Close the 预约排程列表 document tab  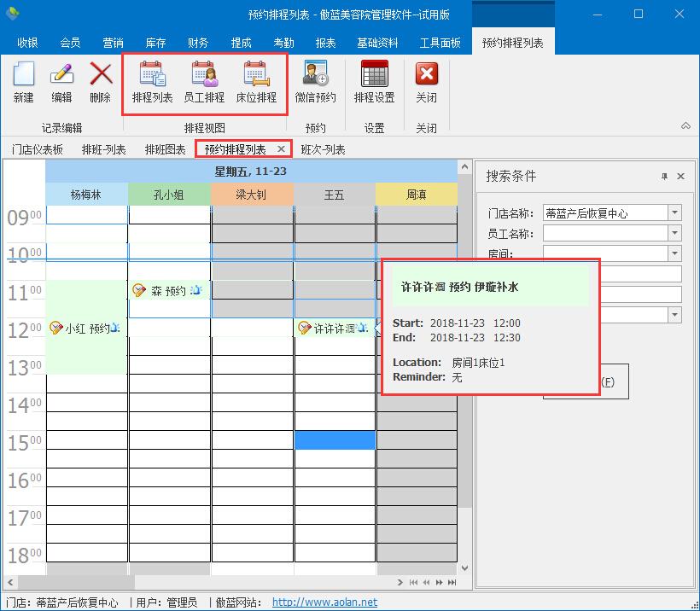(x=282, y=149)
